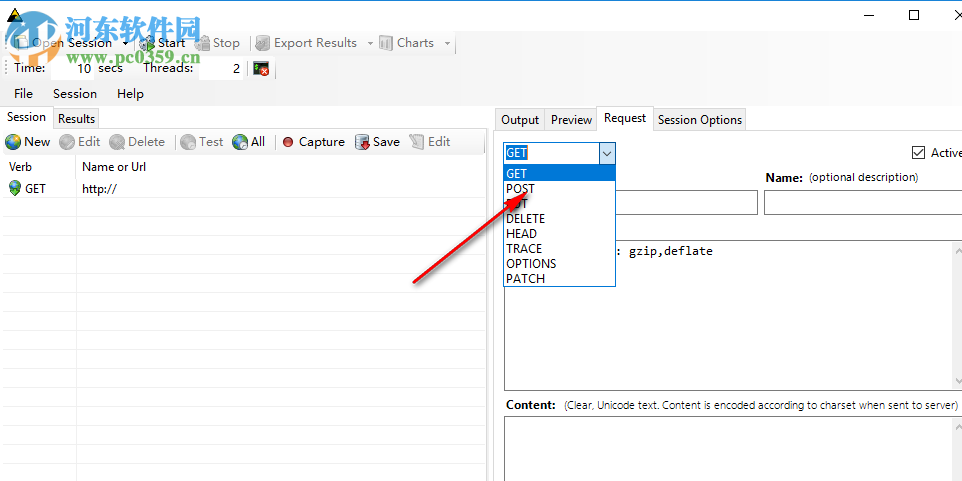Select the GET http:// request row
Image resolution: width=962 pixels, height=481 pixels.
[244, 189]
